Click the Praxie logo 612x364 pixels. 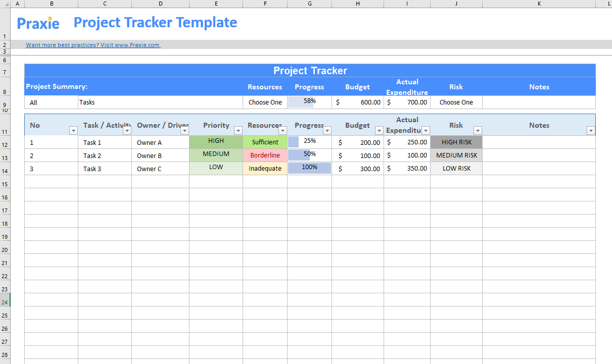(38, 23)
